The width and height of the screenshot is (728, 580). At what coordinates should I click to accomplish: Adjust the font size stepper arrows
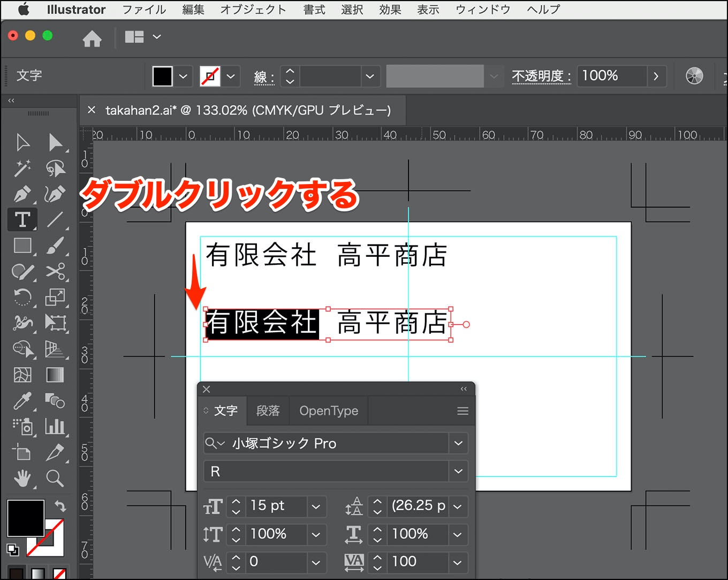[236, 506]
